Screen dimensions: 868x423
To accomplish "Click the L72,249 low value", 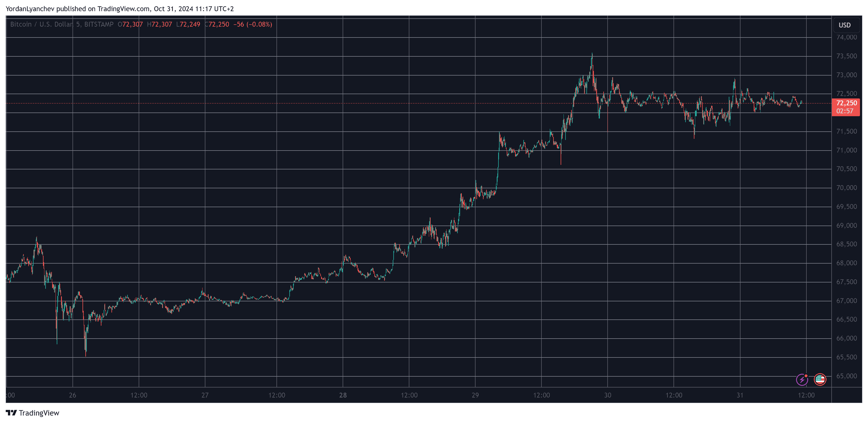I will click(188, 24).
